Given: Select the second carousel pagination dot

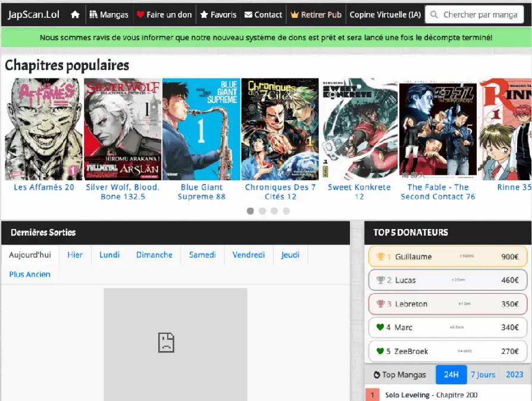Looking at the screenshot, I should pyautogui.click(x=262, y=211).
